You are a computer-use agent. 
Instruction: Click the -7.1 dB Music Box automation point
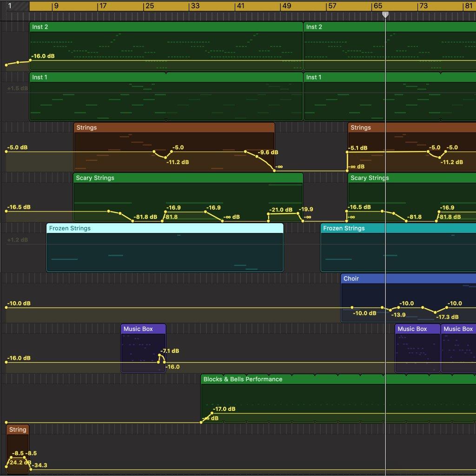[160, 356]
